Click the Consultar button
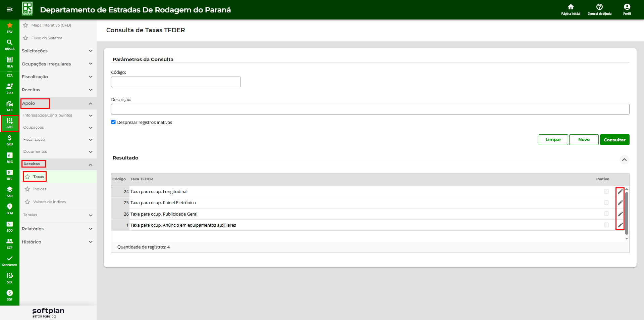 614,140
